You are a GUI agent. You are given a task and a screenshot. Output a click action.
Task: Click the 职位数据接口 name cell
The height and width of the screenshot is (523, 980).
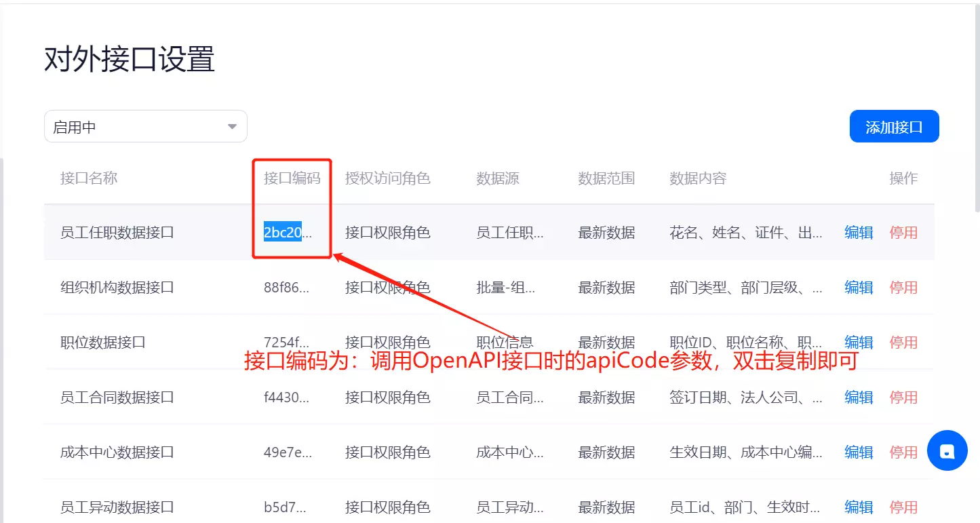(x=103, y=343)
